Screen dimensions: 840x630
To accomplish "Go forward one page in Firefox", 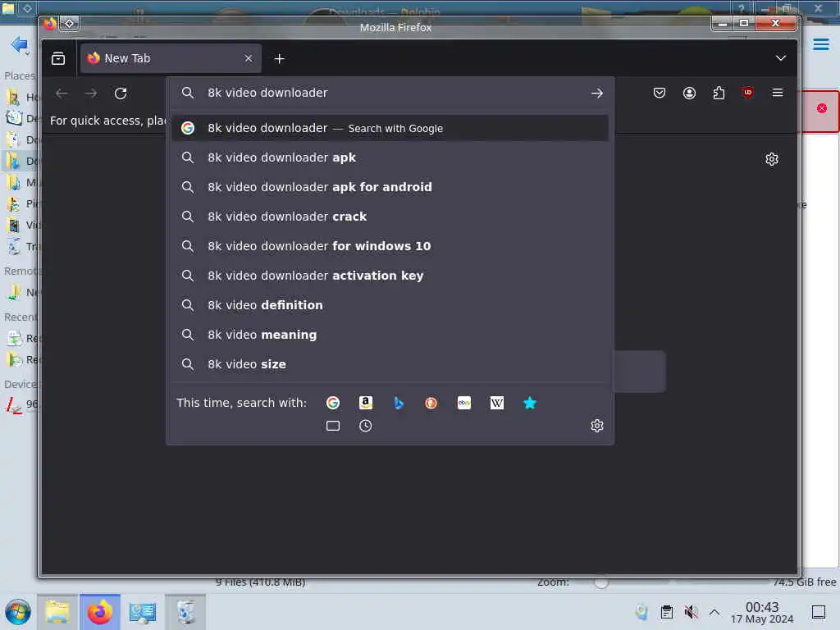I will tap(91, 94).
